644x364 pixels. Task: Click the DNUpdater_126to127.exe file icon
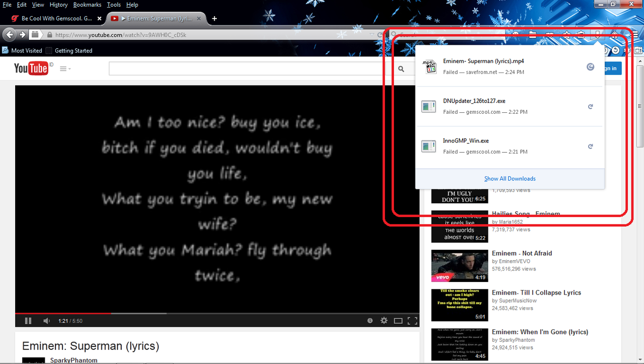(x=429, y=106)
